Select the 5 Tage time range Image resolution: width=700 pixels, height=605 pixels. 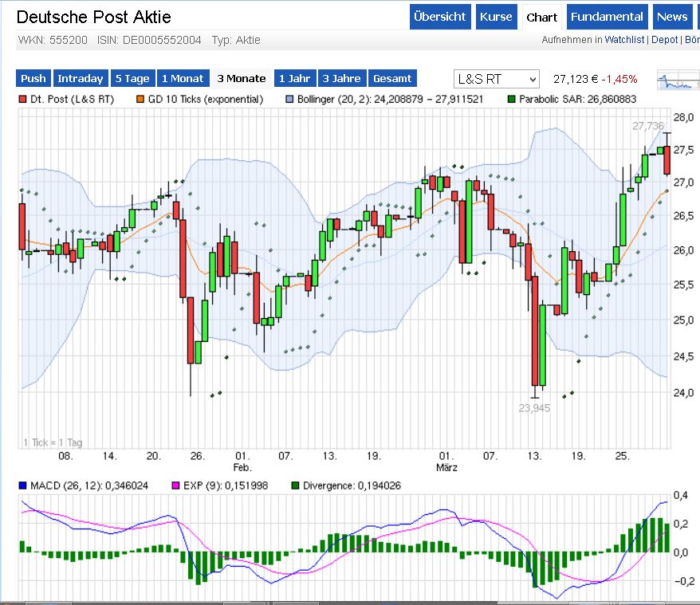132,79
